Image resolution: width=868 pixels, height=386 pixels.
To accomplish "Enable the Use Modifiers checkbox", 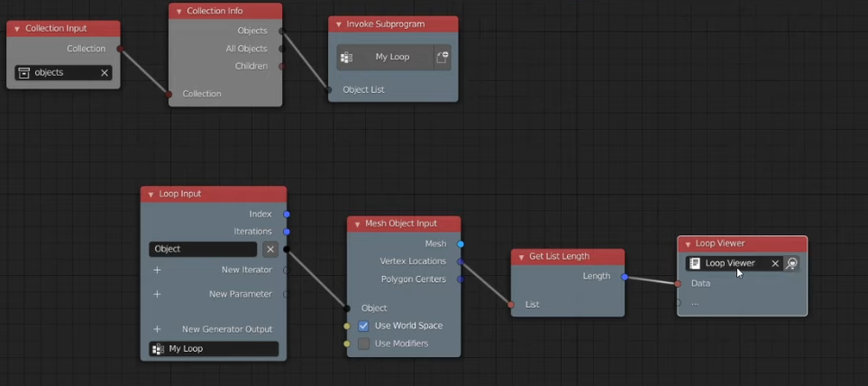I will point(364,344).
